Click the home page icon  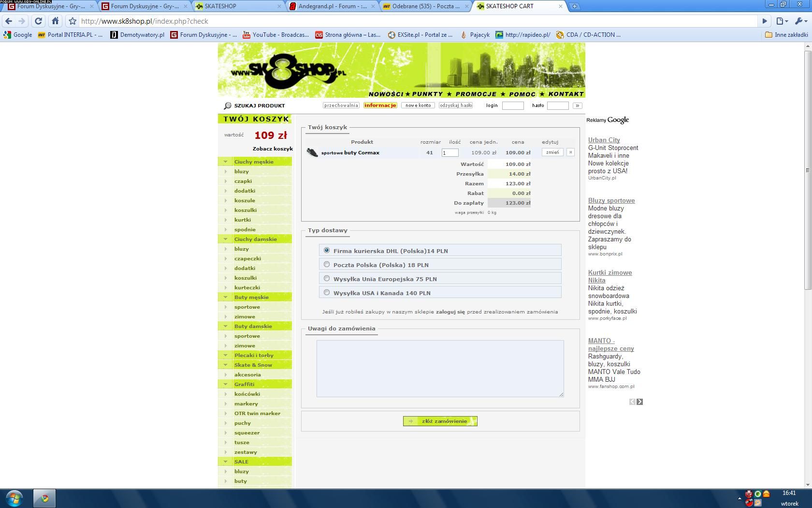(55, 21)
